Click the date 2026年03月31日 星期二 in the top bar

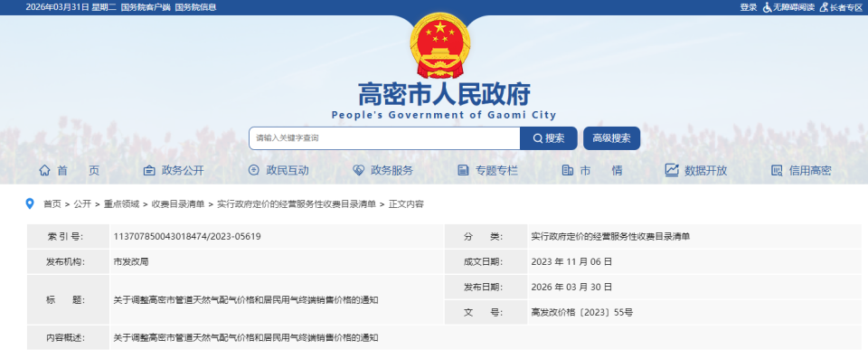coord(71,7)
